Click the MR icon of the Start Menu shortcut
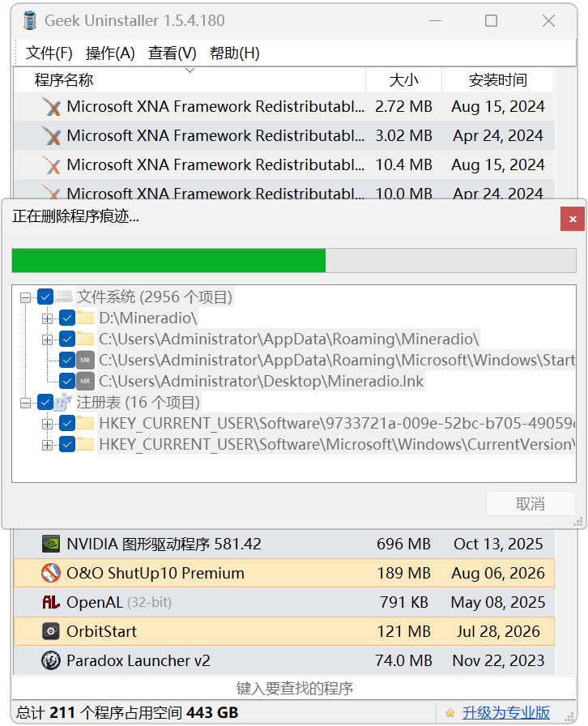The width and height of the screenshot is (588, 726). click(x=85, y=360)
